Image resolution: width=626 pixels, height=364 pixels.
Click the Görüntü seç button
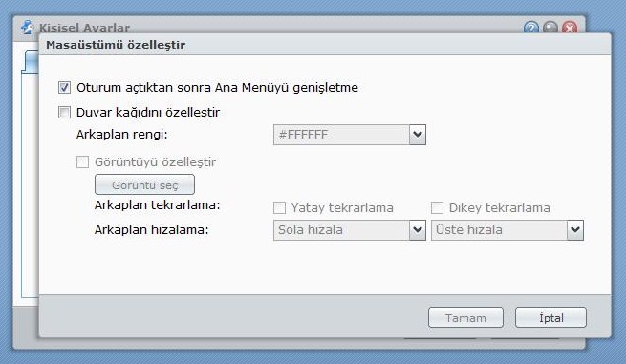[145, 184]
